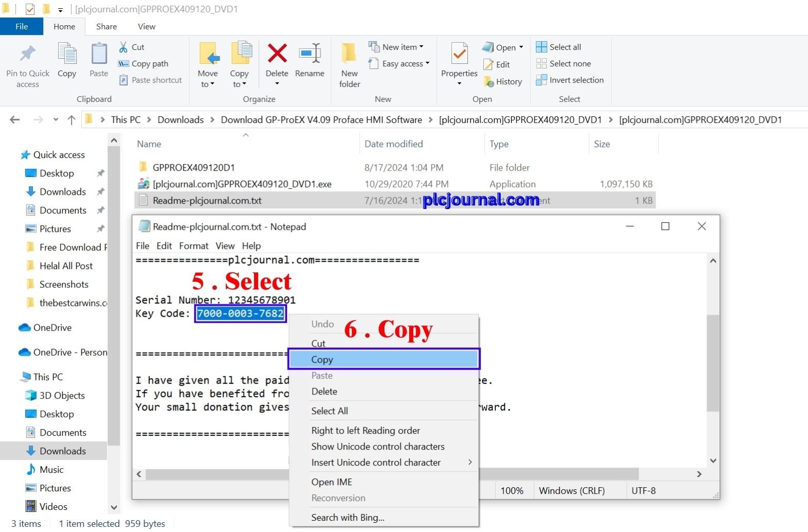
Task: Select the Pin to Quick access icon
Action: [x=27, y=53]
